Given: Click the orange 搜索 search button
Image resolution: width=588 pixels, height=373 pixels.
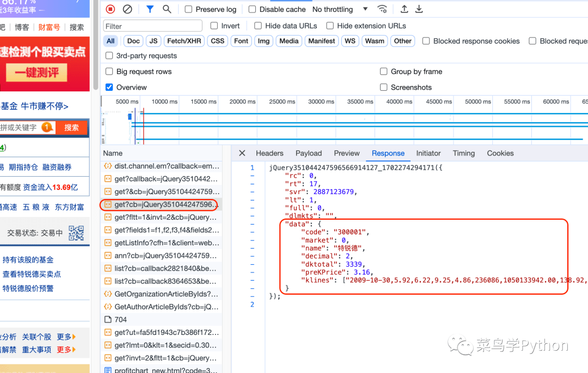Looking at the screenshot, I should [x=72, y=127].
